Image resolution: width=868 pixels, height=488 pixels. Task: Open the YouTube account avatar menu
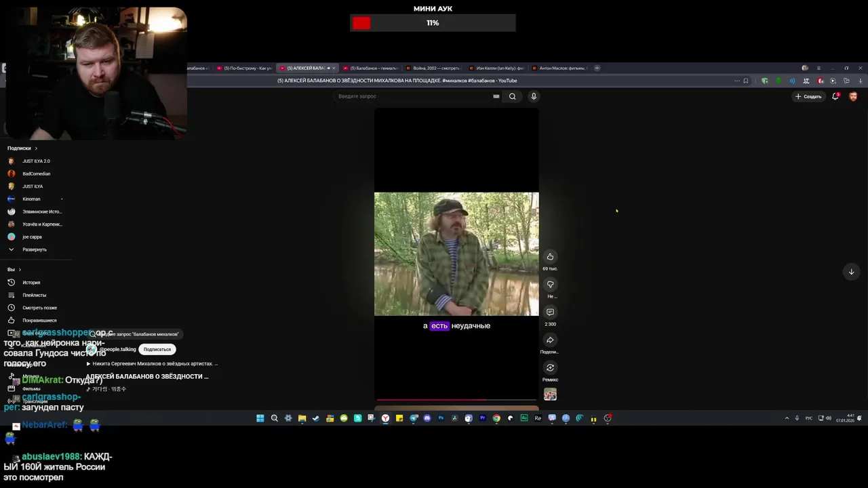click(x=853, y=96)
